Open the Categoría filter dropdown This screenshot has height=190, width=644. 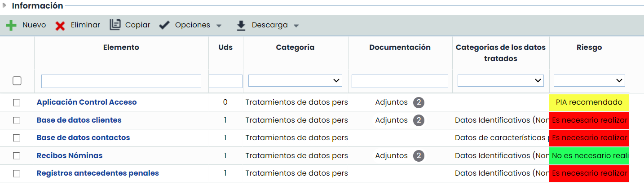click(x=295, y=81)
